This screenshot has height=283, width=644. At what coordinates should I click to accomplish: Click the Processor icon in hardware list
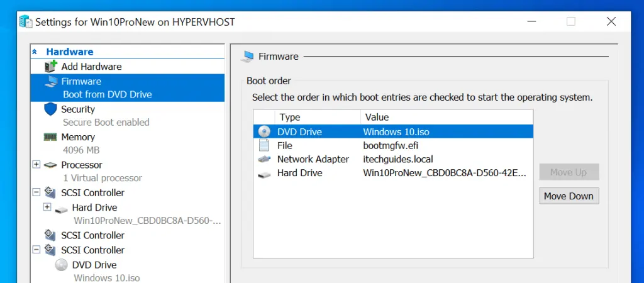(51, 165)
